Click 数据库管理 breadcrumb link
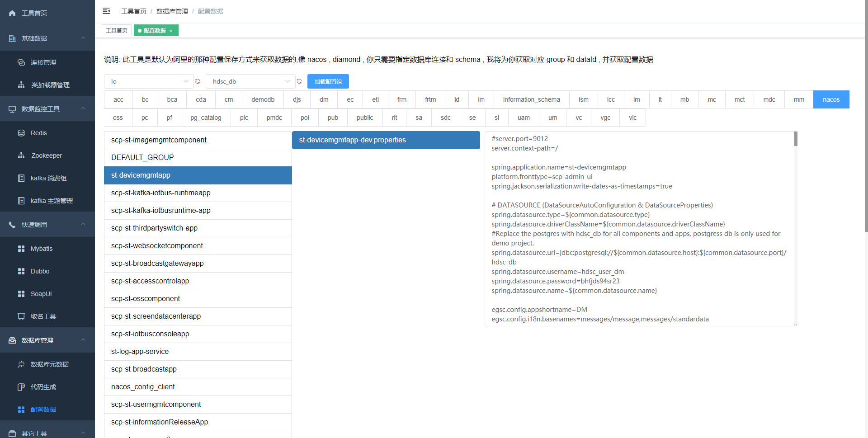Screen dimensions: 868x438 [x=172, y=11]
